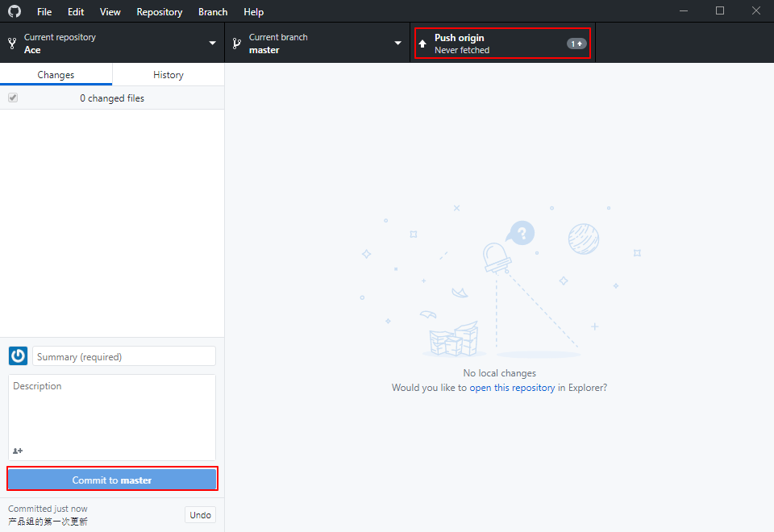Switch to the History tab
The width and height of the screenshot is (774, 532).
(x=169, y=75)
